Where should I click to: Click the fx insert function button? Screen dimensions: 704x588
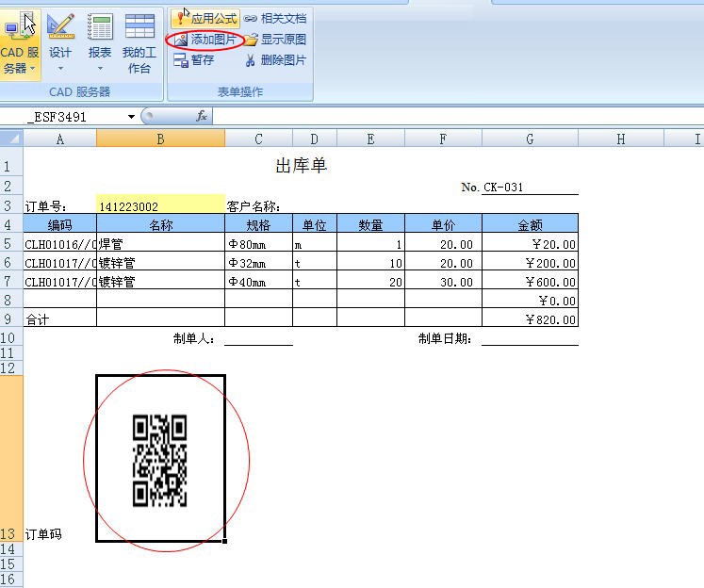pyautogui.click(x=202, y=116)
